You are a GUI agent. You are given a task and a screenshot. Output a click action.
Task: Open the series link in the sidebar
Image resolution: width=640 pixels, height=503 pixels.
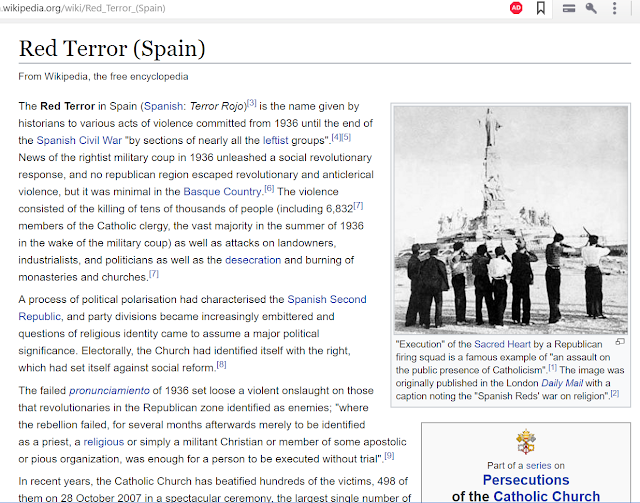click(539, 465)
